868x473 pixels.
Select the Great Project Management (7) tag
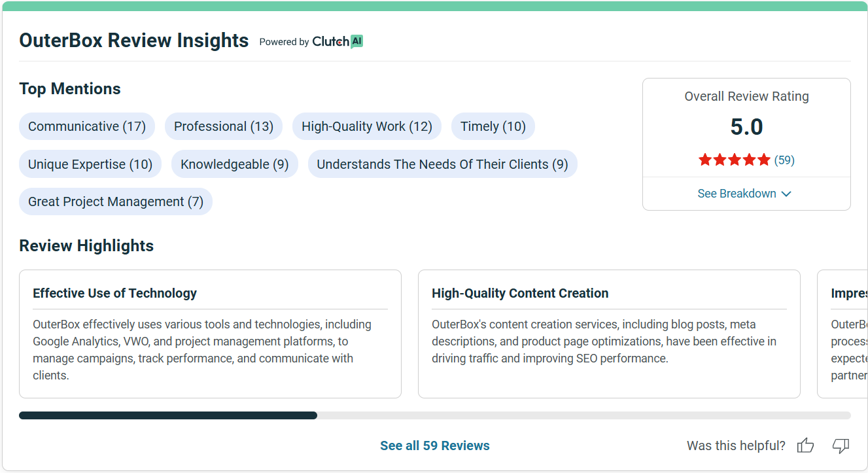point(115,201)
